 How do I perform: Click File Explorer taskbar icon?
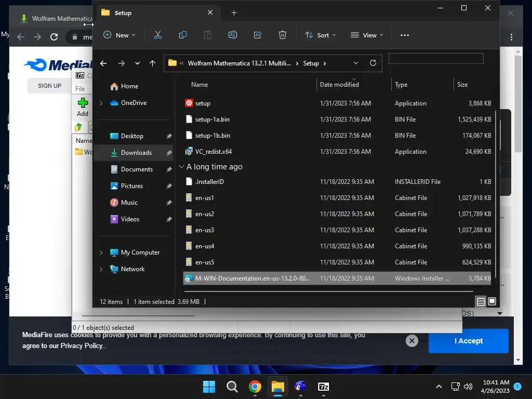click(x=277, y=387)
